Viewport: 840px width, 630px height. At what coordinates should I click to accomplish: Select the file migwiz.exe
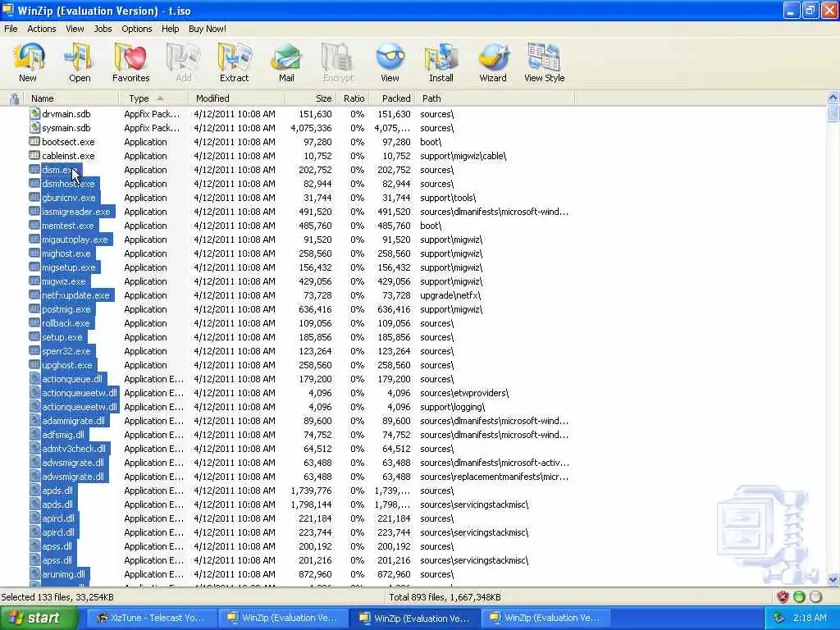[x=64, y=281]
